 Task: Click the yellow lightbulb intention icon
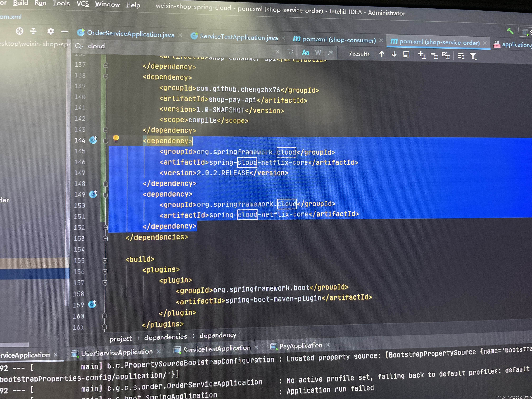[116, 139]
